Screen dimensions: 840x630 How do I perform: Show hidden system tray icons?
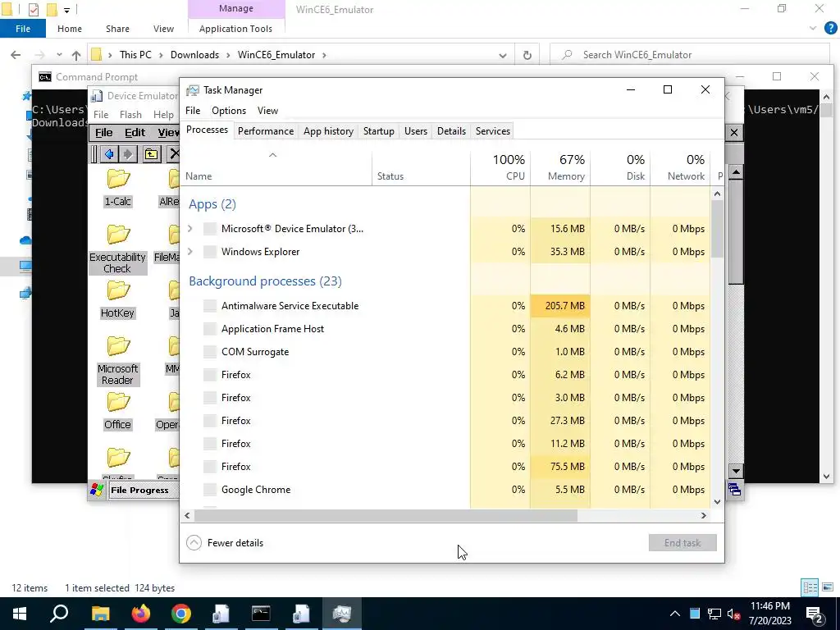(x=675, y=614)
